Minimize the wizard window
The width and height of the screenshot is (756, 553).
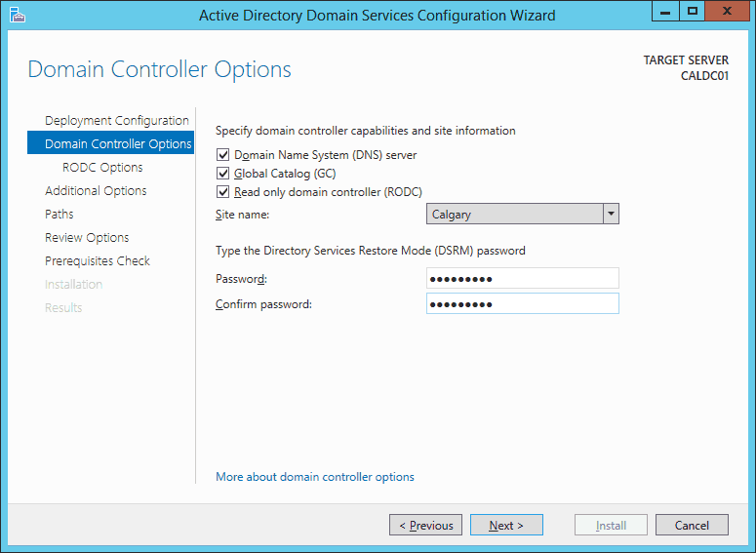665,11
